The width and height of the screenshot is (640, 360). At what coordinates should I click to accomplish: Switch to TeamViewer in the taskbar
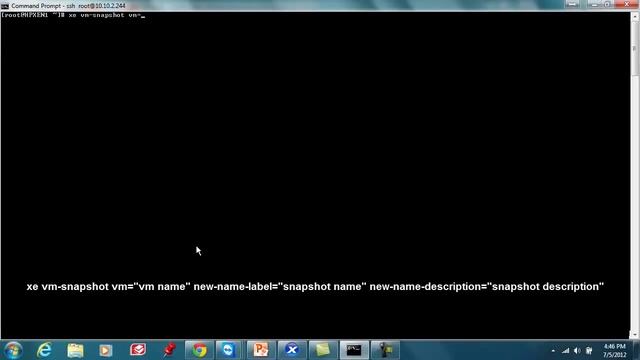(x=228, y=350)
